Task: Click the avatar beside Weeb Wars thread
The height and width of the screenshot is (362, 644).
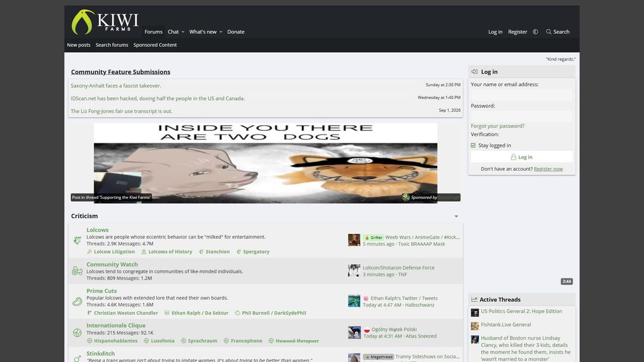Action: [354, 240]
